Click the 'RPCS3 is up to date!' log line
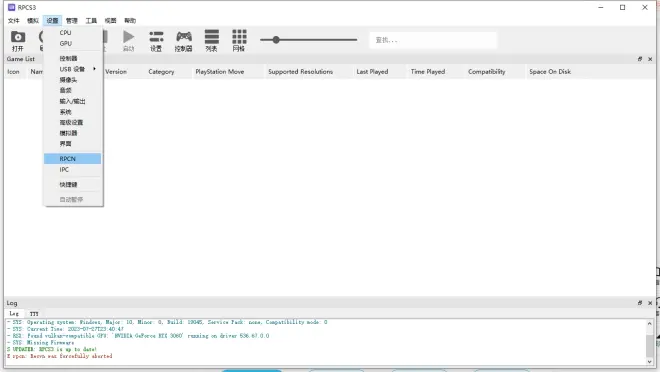This screenshot has width=660, height=372. (52, 349)
